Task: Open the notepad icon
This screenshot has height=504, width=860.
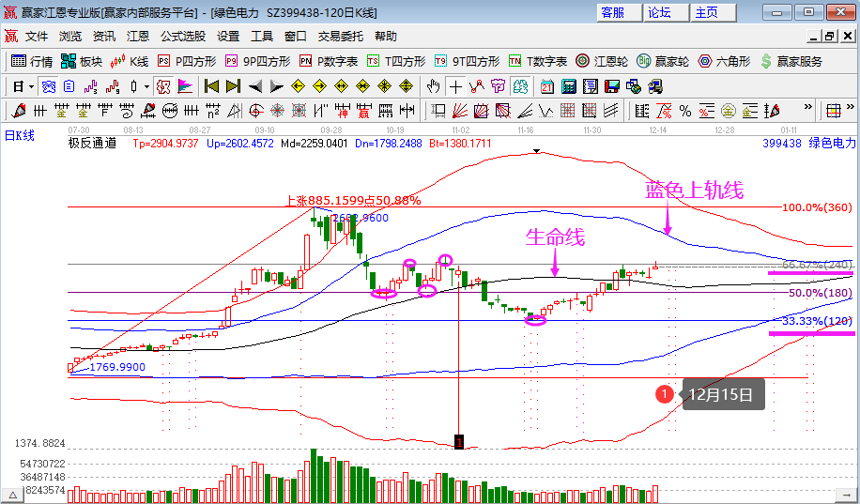Action: (591, 86)
